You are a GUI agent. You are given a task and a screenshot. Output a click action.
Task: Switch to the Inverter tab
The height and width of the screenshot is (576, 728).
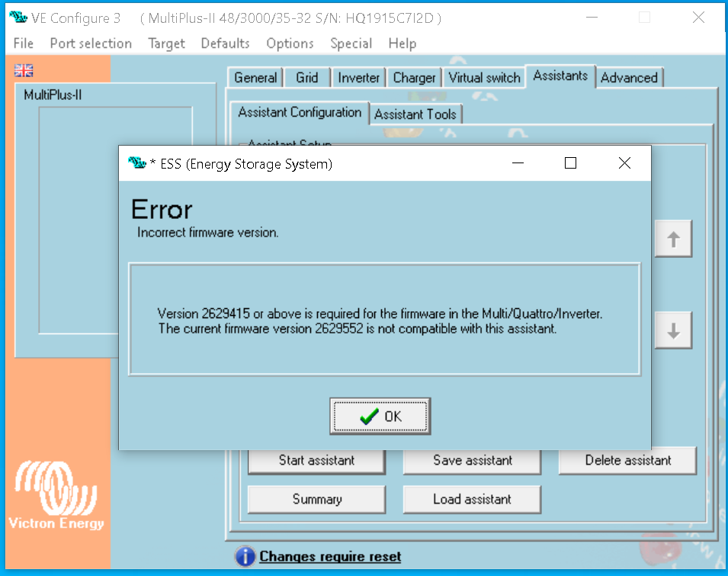point(358,78)
